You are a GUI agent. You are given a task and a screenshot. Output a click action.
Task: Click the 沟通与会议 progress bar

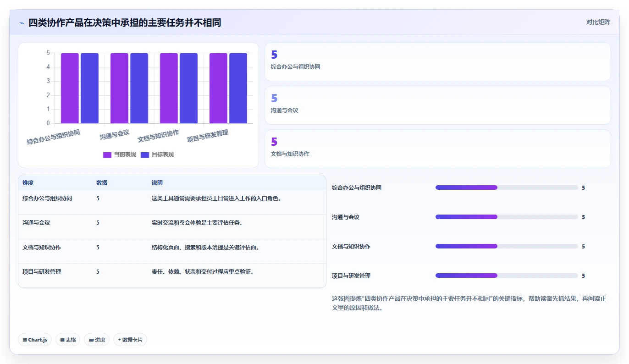point(507,217)
